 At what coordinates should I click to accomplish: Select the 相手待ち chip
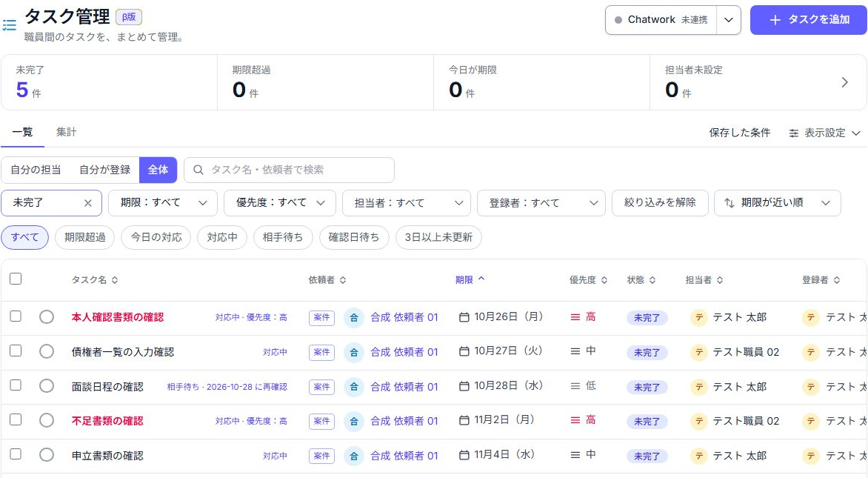283,238
